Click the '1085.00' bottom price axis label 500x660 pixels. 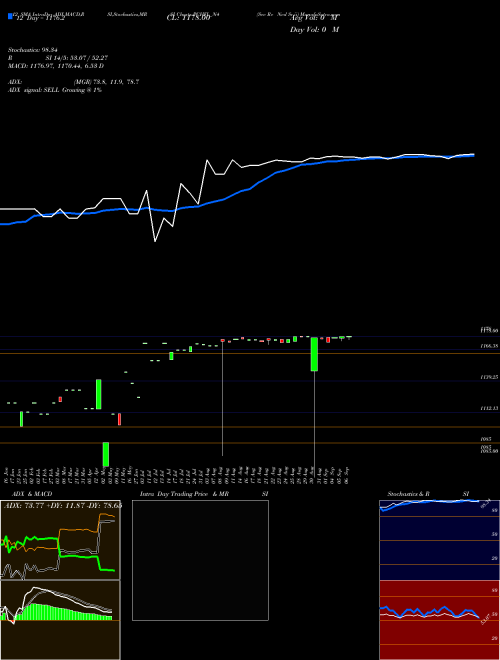click(x=489, y=450)
